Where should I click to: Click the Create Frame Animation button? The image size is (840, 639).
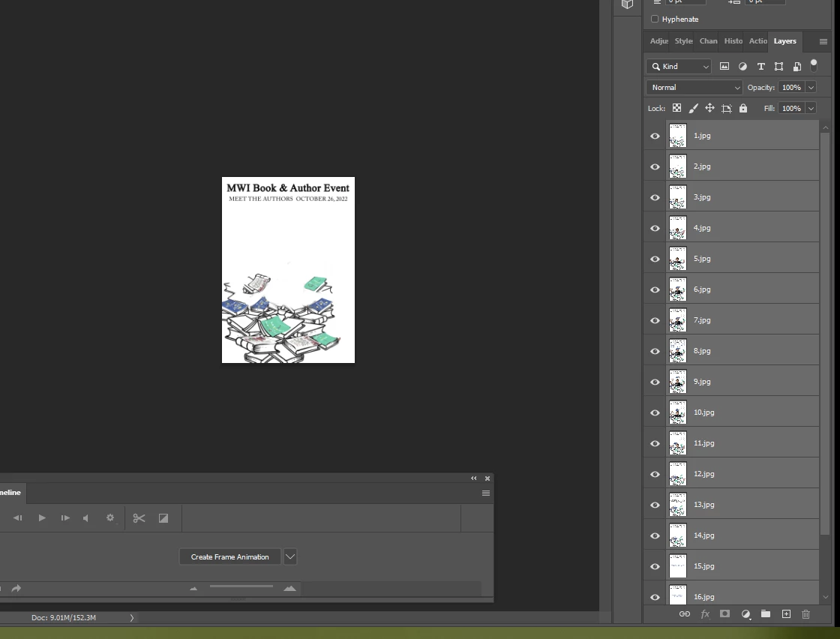229,557
